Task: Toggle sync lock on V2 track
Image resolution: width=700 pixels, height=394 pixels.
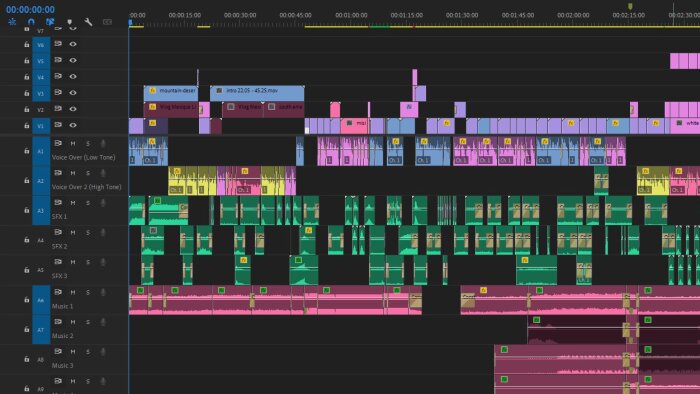Action: pos(58,108)
